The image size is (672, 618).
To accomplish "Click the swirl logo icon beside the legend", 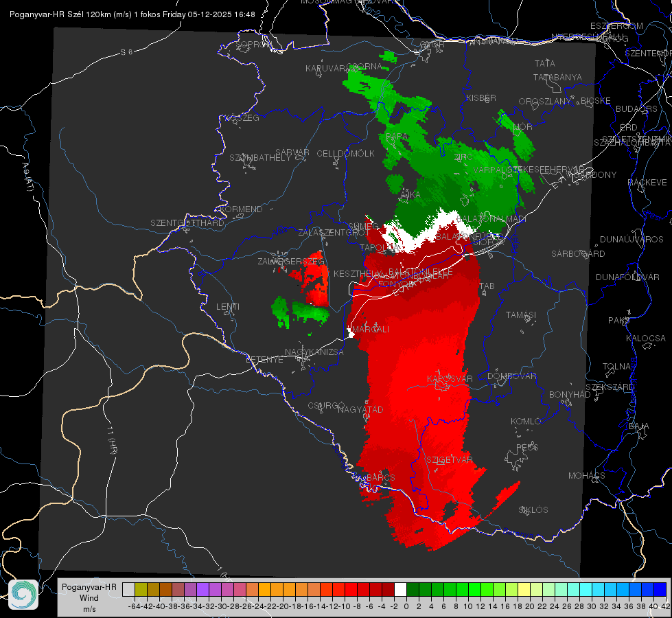I will (23, 595).
